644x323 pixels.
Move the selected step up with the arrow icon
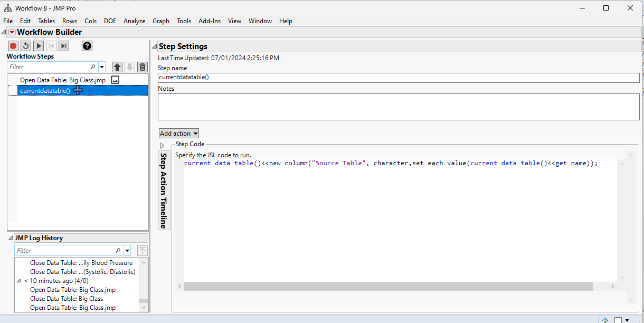pyautogui.click(x=117, y=67)
